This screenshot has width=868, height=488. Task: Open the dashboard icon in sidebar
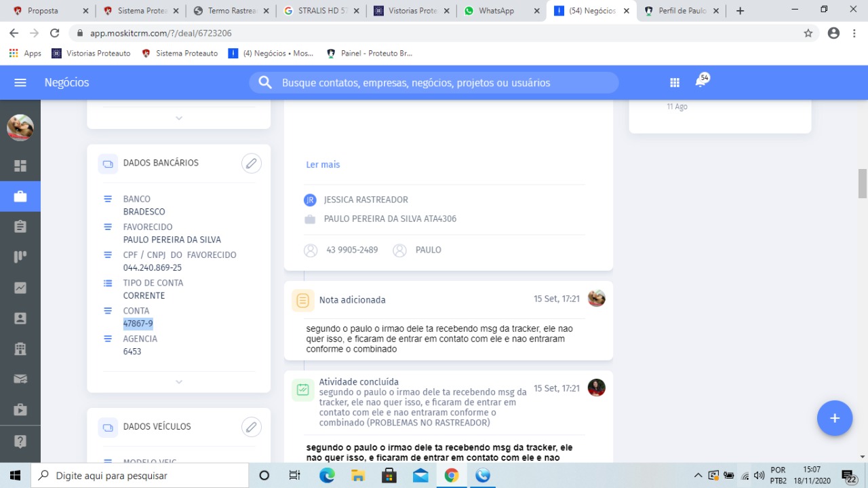click(x=20, y=166)
